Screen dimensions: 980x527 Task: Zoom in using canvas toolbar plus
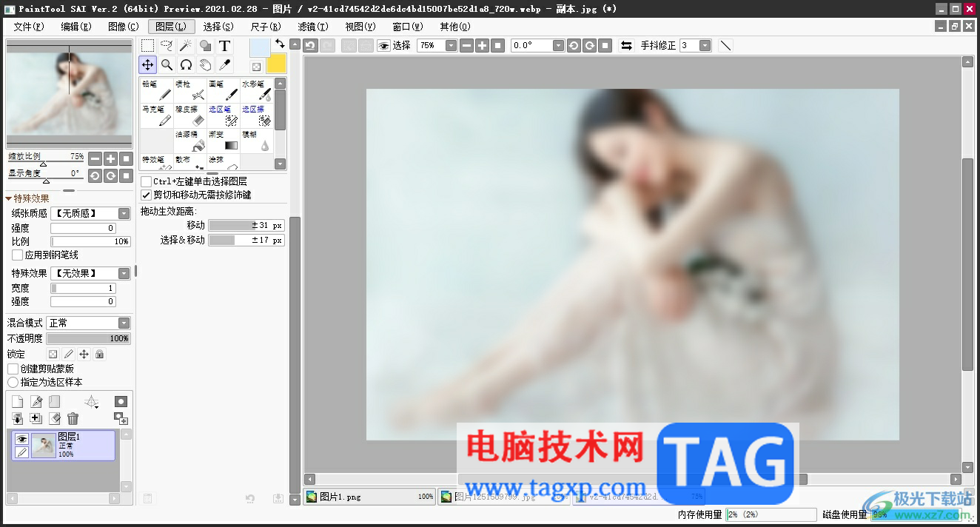click(x=482, y=45)
